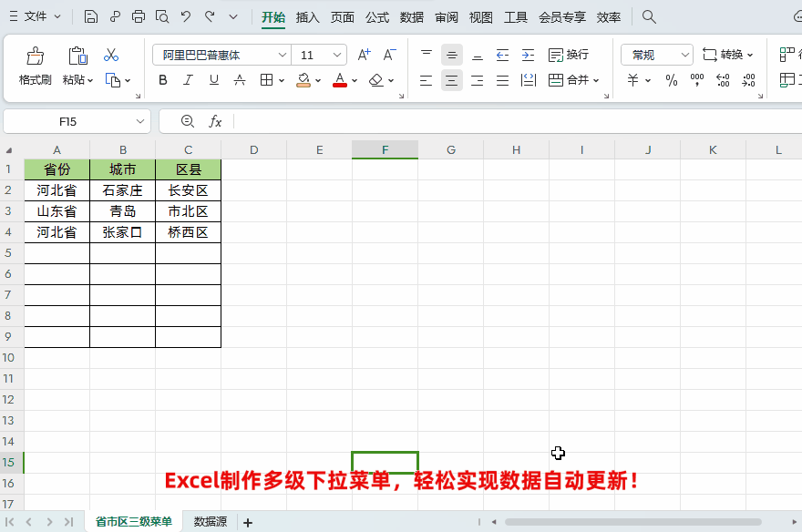
Task: Apply strikethrough text formatting
Action: pyautogui.click(x=240, y=80)
